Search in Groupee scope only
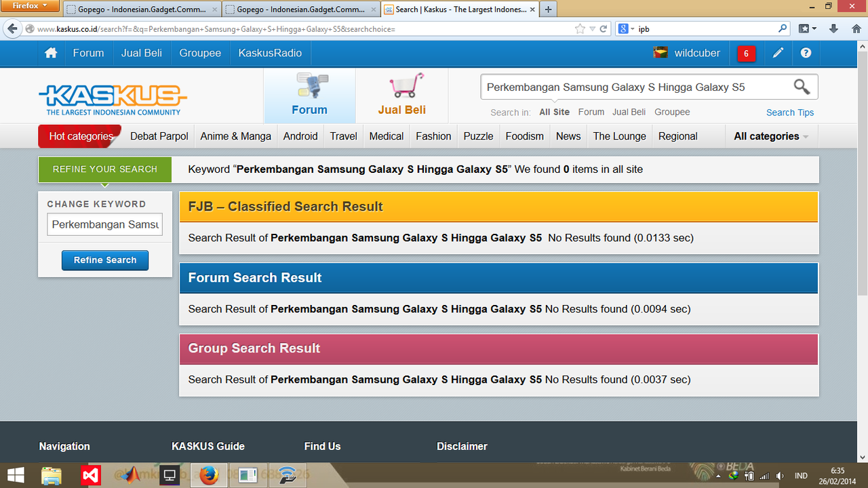This screenshot has width=868, height=488. coord(672,112)
